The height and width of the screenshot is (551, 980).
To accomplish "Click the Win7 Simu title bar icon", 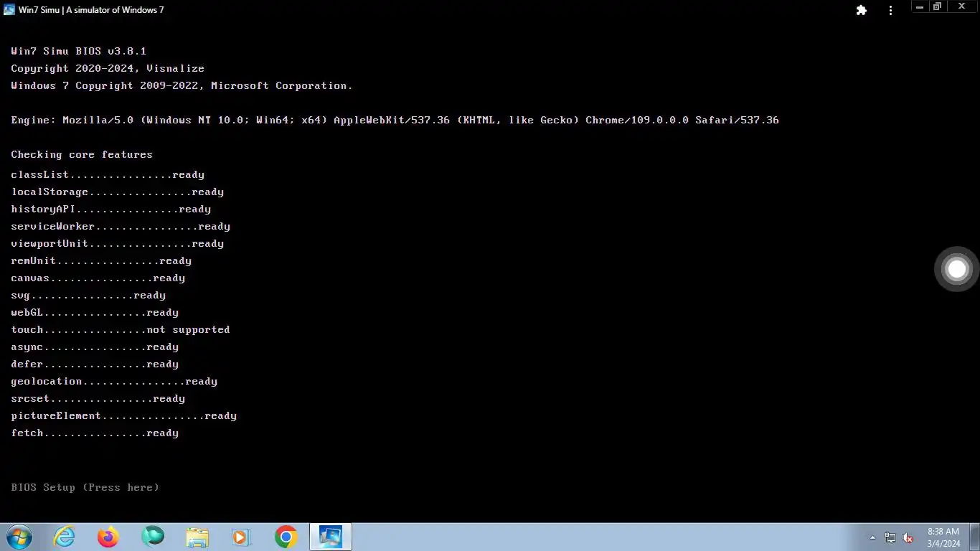I will click(9, 10).
